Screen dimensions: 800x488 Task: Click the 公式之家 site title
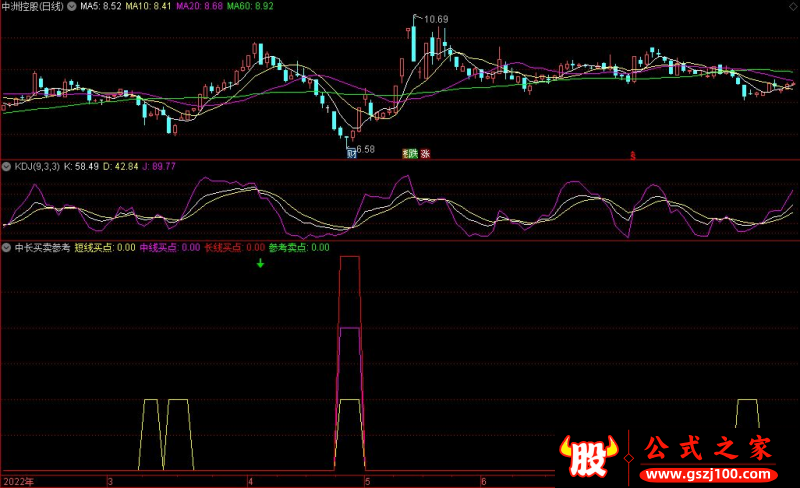click(x=708, y=448)
